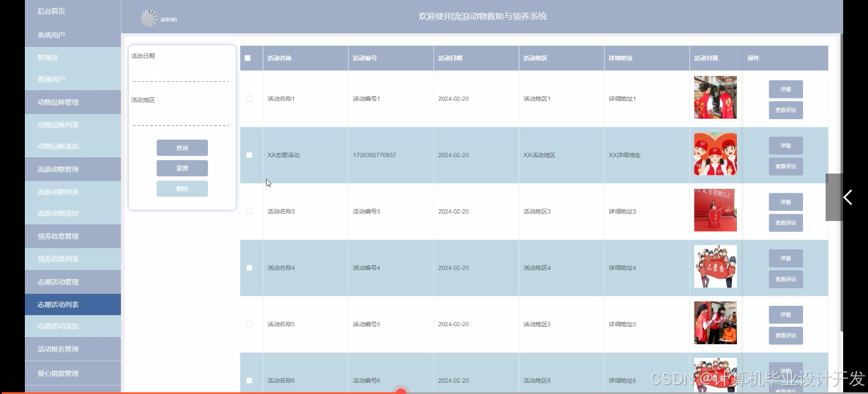The height and width of the screenshot is (394, 868).
Task: Open 动物品种添加 page
Action: click(73, 146)
